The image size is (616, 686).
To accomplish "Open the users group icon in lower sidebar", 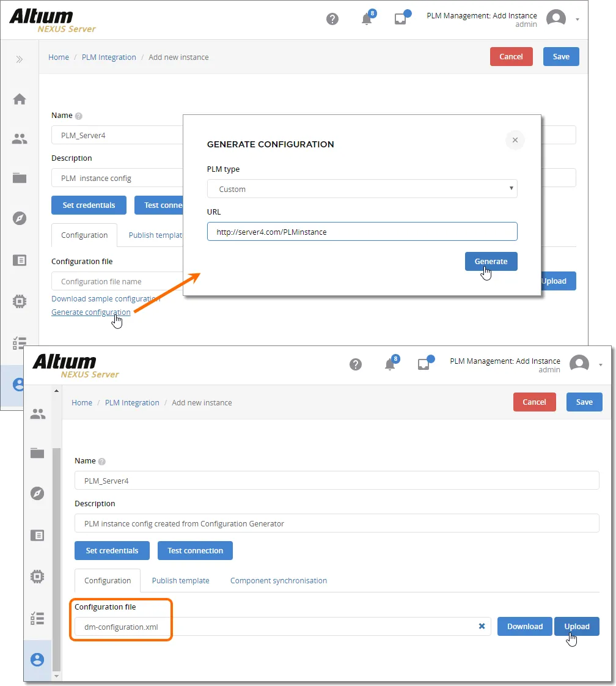I will (38, 414).
